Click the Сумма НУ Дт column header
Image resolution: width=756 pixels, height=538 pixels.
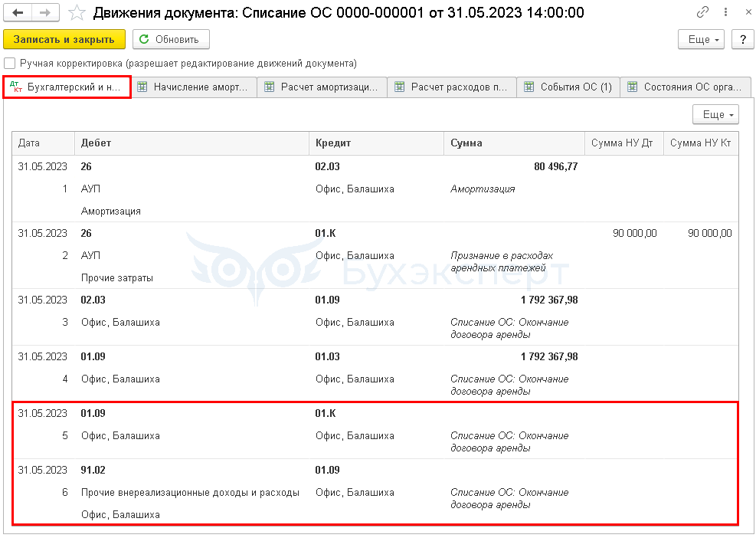624,143
